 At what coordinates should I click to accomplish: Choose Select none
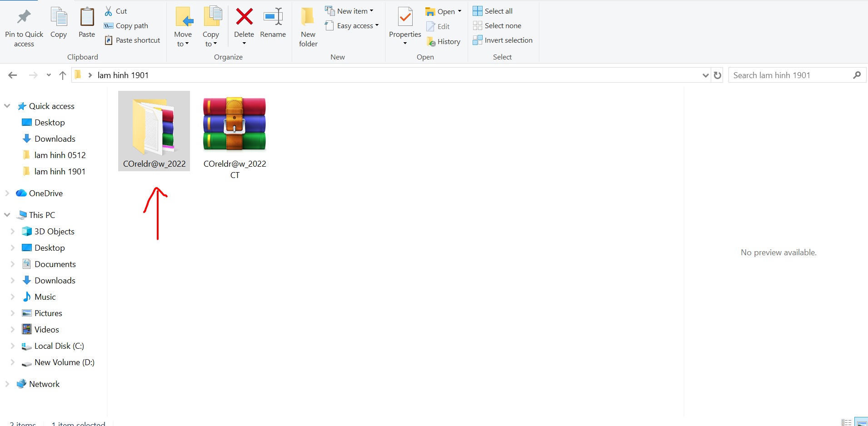[x=497, y=26]
